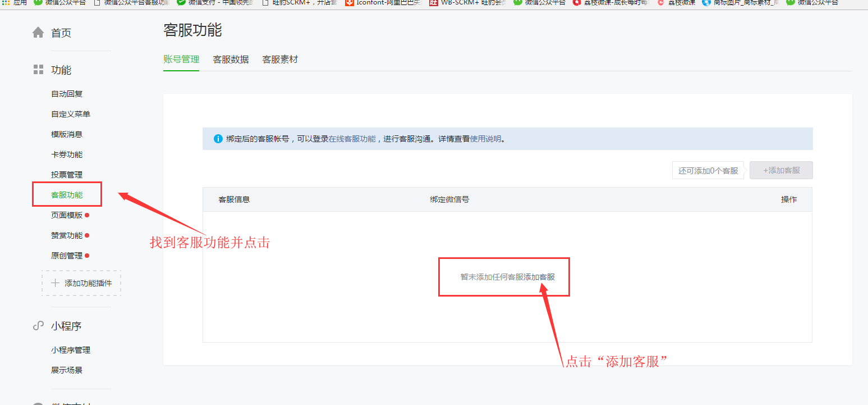Switch to the 客服数据 tab

coord(231,59)
